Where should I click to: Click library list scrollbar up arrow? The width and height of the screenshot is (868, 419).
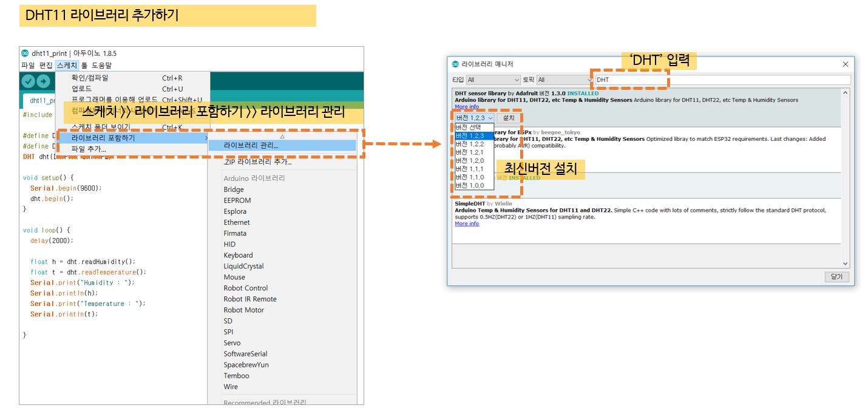(x=846, y=93)
